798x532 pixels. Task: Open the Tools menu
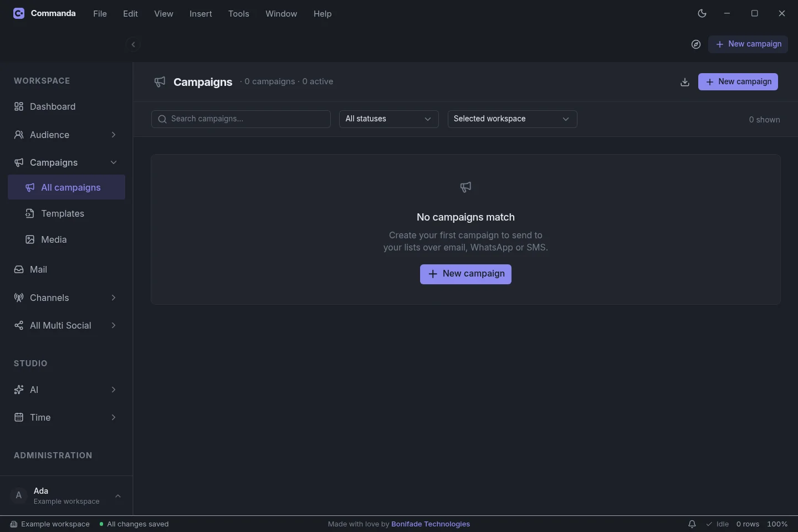239,14
